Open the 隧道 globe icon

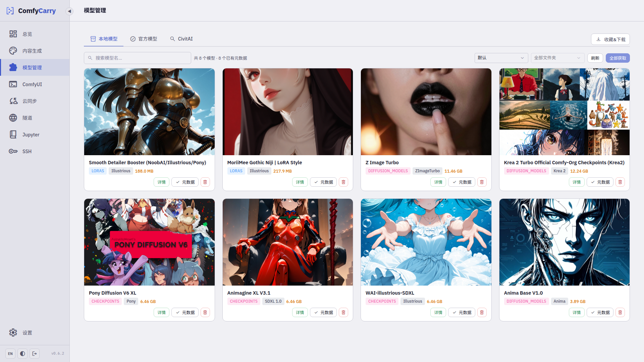click(13, 118)
